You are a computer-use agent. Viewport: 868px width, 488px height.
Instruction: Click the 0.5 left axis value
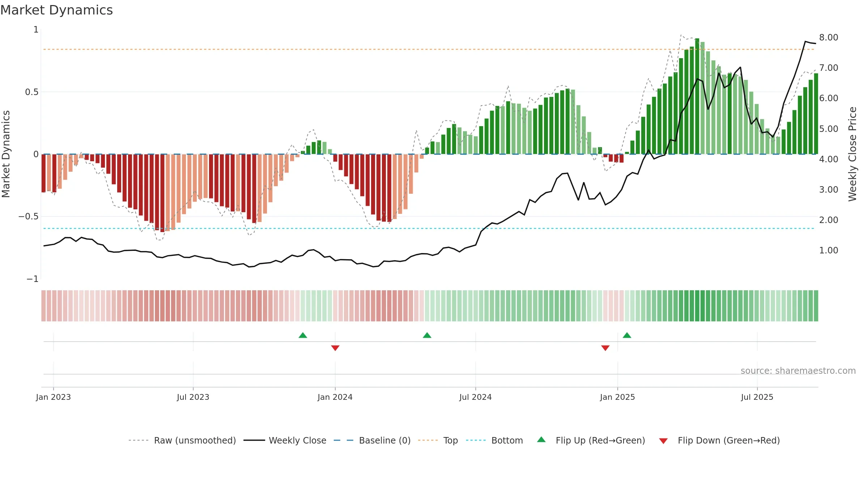[x=31, y=92]
